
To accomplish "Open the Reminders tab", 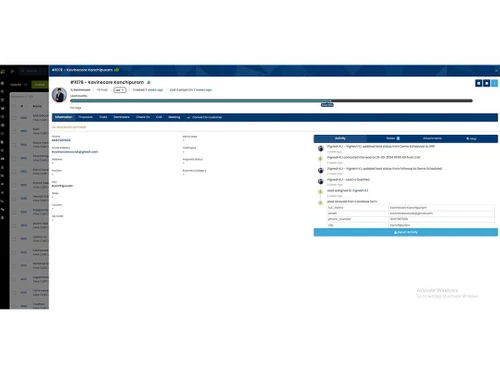I will tap(121, 117).
